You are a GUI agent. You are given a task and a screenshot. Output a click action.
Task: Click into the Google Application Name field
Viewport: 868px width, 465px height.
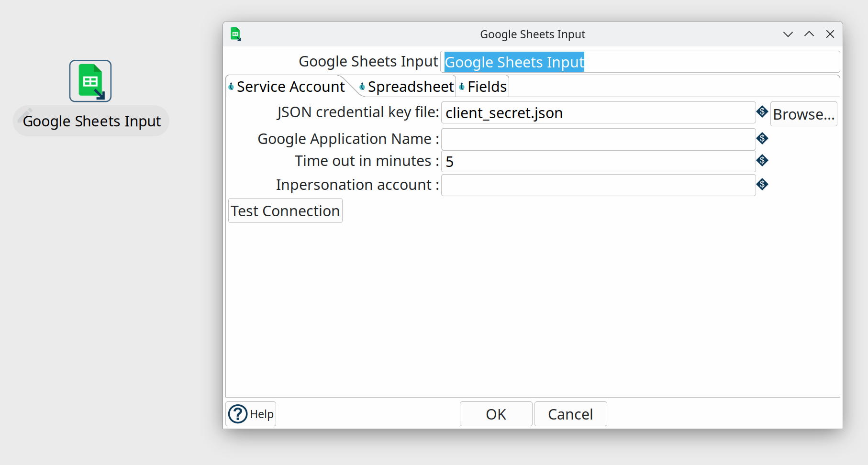(x=598, y=139)
